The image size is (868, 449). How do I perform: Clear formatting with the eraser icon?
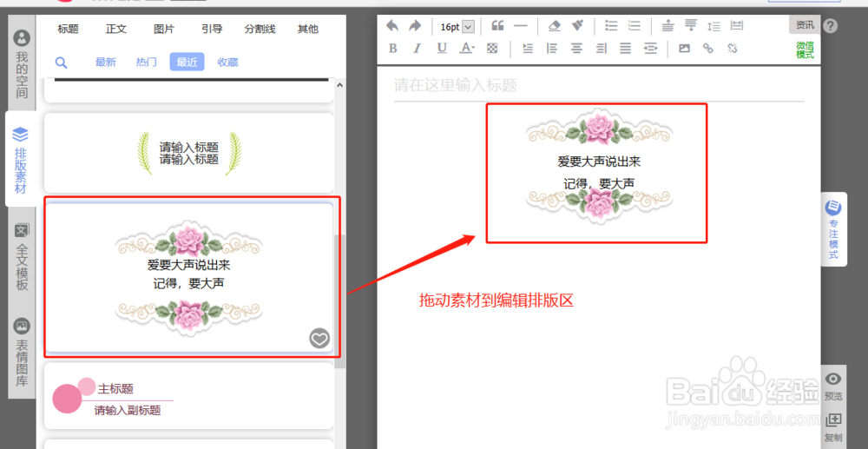click(554, 25)
